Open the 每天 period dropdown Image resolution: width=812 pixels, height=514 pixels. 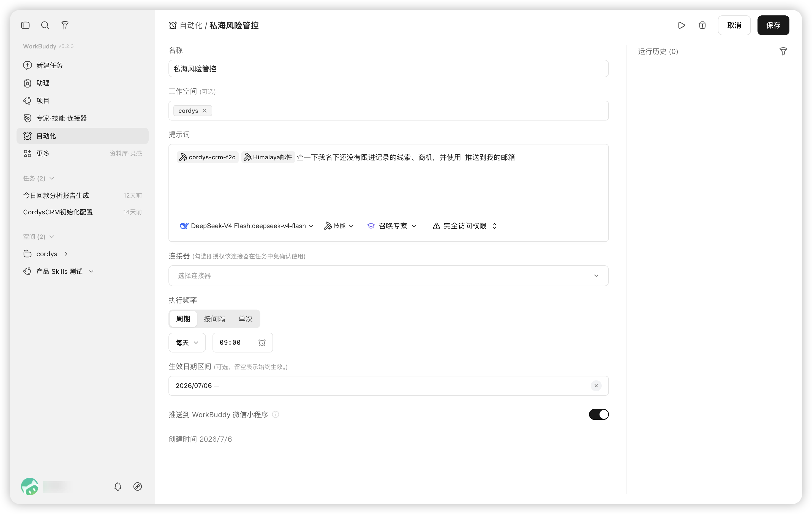click(187, 343)
